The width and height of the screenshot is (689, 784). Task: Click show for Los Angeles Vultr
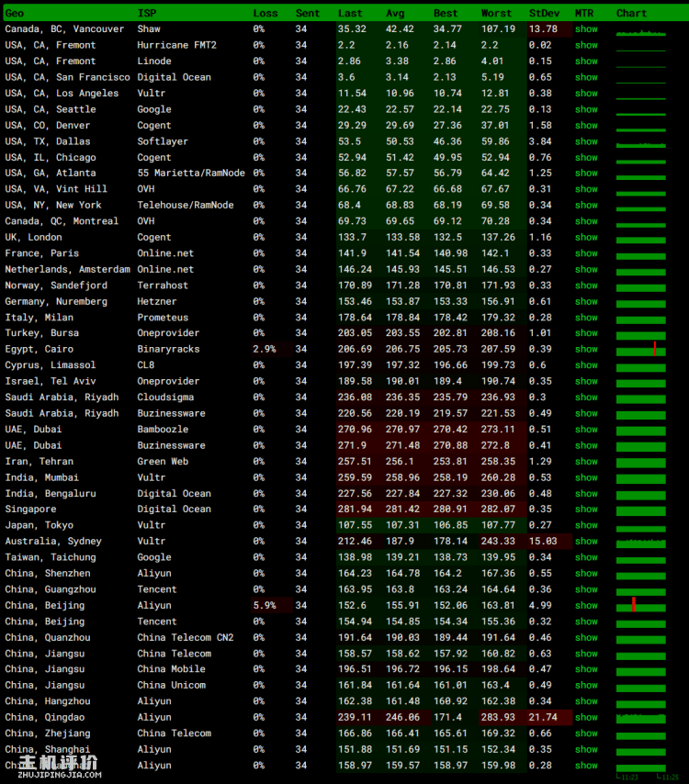[x=586, y=93]
